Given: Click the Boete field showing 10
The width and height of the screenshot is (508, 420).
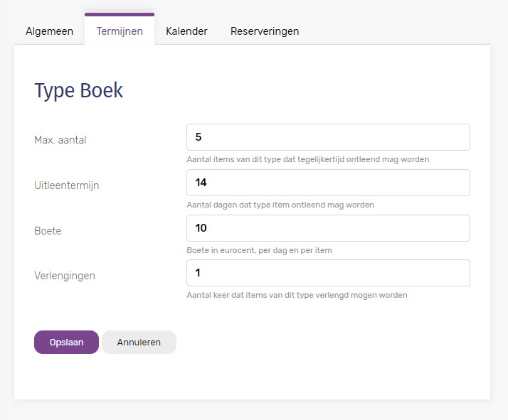Looking at the screenshot, I should click(x=328, y=228).
